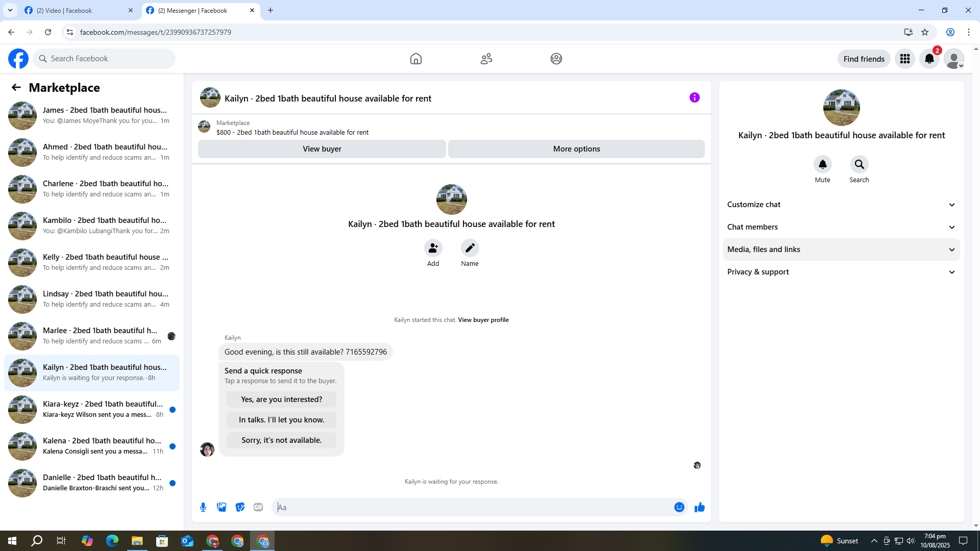This screenshot has width=980, height=551.
Task: Open the sticker picker icon
Action: [x=240, y=507]
